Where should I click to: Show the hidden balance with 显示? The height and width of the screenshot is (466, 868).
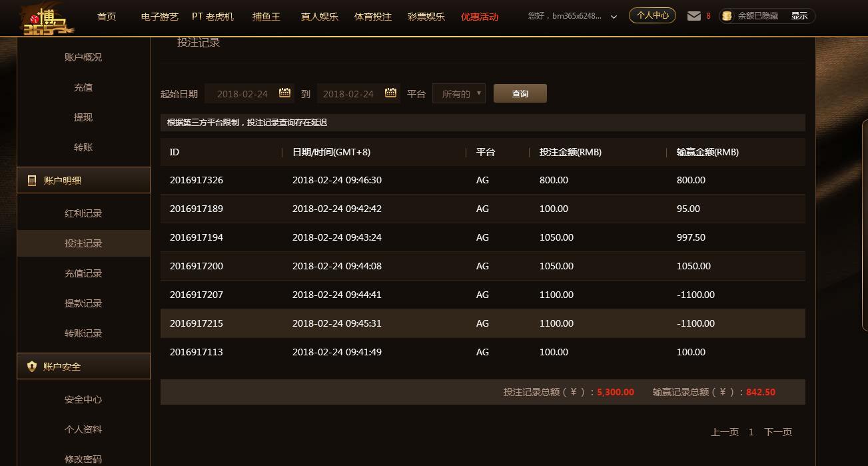coord(799,16)
